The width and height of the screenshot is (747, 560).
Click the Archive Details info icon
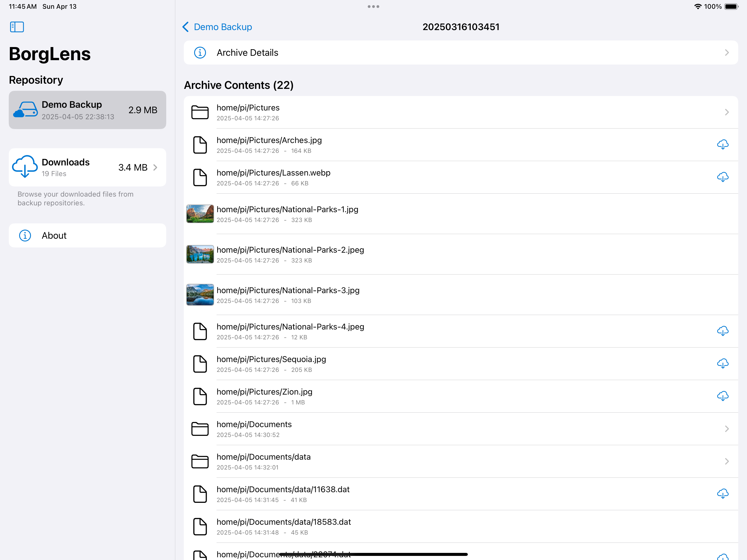pyautogui.click(x=200, y=53)
